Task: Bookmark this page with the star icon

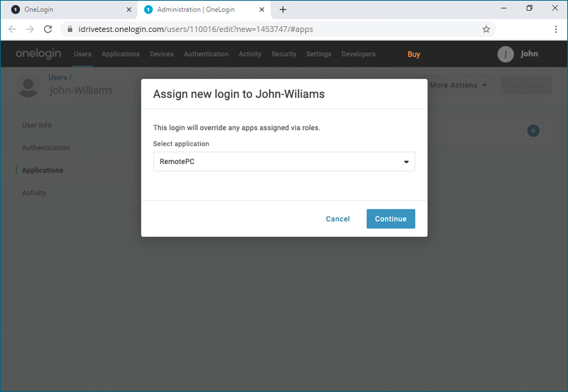Action: pyautogui.click(x=486, y=29)
